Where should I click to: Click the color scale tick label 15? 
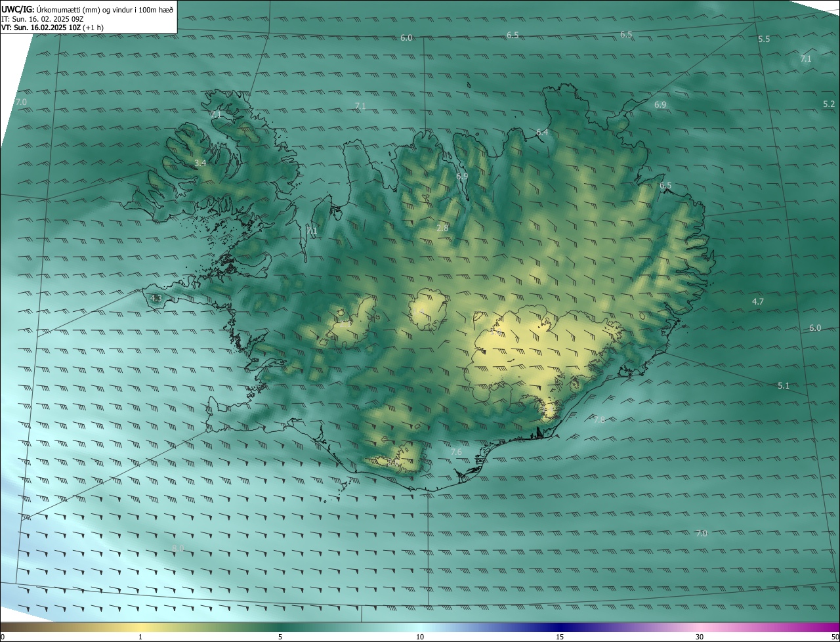click(560, 637)
